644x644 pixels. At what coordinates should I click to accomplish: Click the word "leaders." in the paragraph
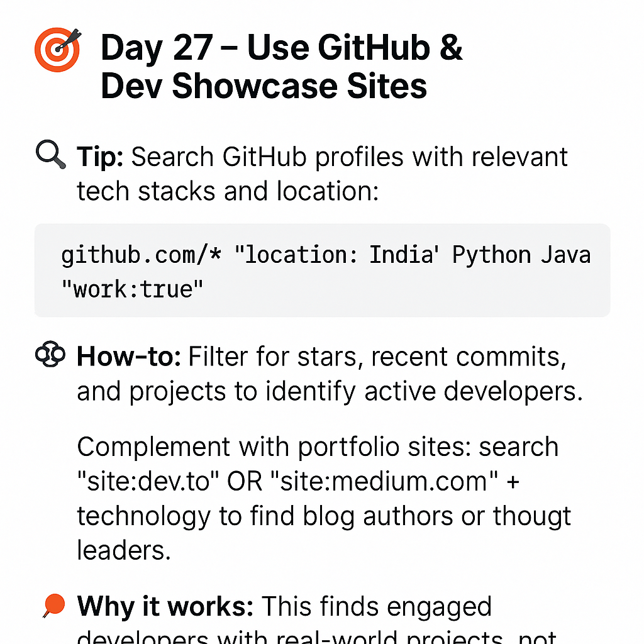[124, 550]
